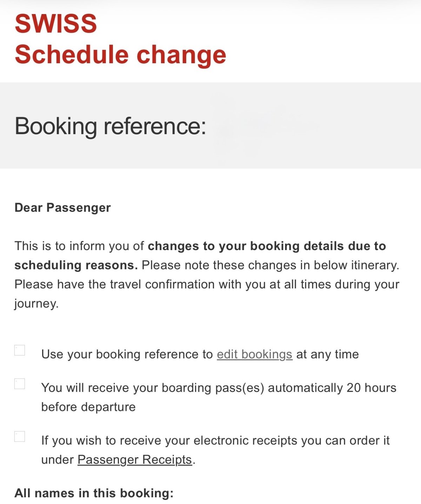The width and height of the screenshot is (421, 504).
Task: Click the "Schedule change" title
Action: [x=120, y=55]
